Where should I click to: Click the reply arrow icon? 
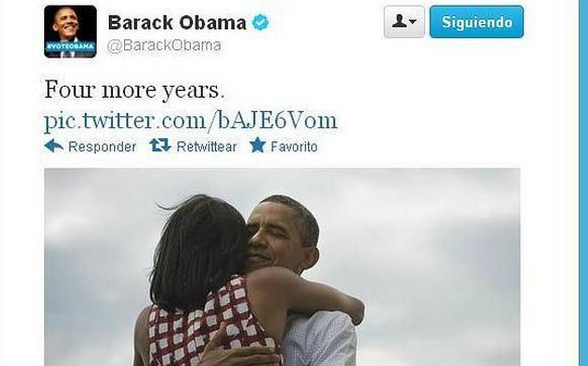(54, 146)
